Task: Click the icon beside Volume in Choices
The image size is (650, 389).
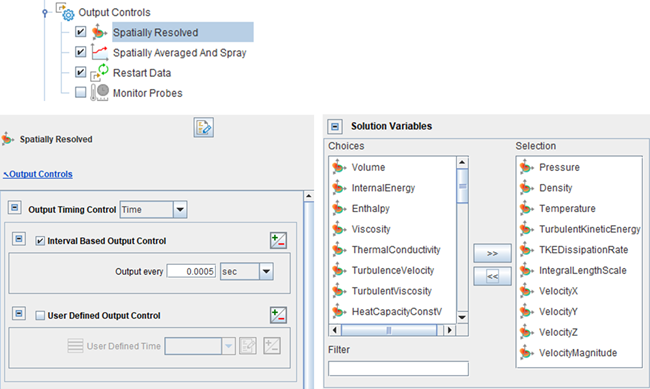Action: point(339,167)
